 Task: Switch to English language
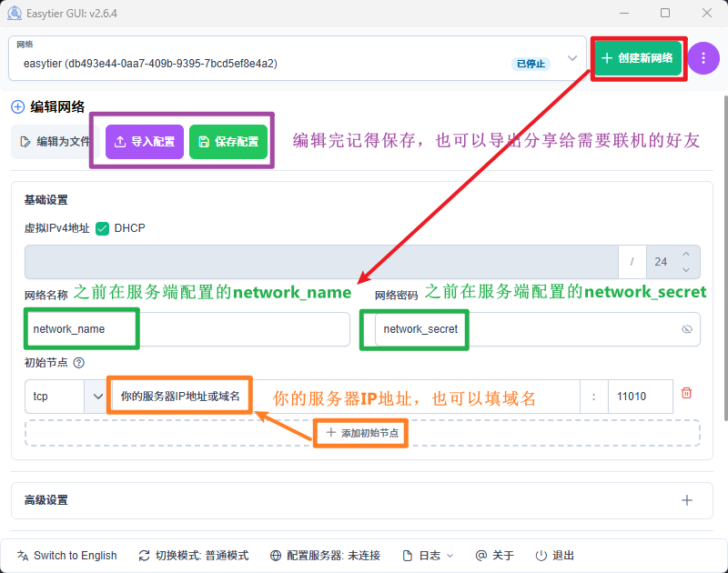pos(66,556)
